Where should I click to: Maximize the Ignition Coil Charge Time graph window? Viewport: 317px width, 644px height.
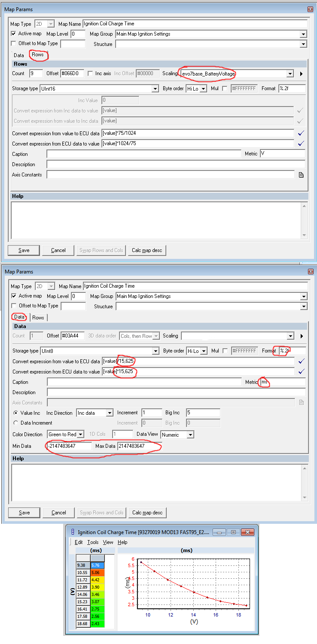(233, 532)
